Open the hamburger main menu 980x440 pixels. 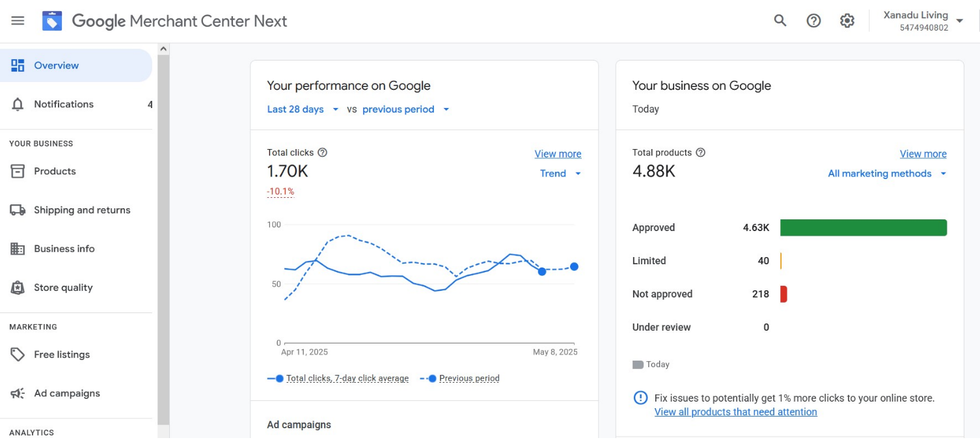pyautogui.click(x=18, y=21)
